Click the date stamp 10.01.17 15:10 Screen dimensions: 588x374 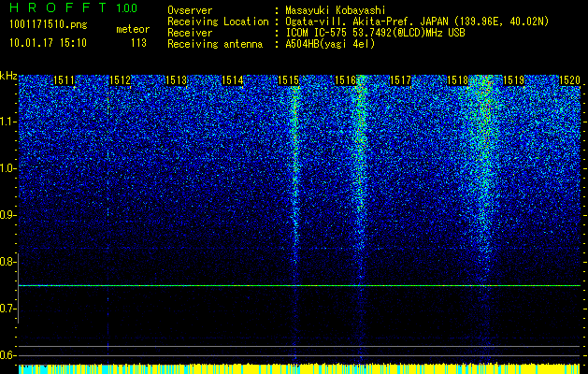(x=48, y=43)
